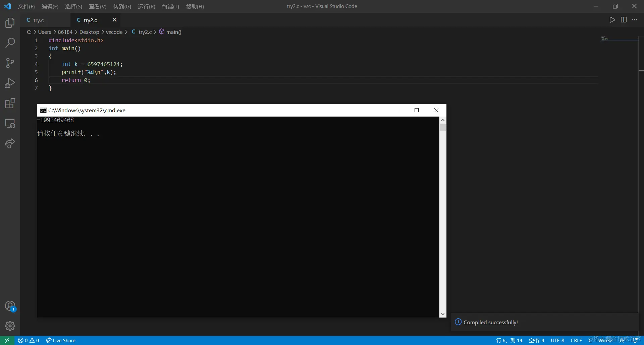
Task: Click scroll down arrow in cmd window
Action: [x=443, y=314]
